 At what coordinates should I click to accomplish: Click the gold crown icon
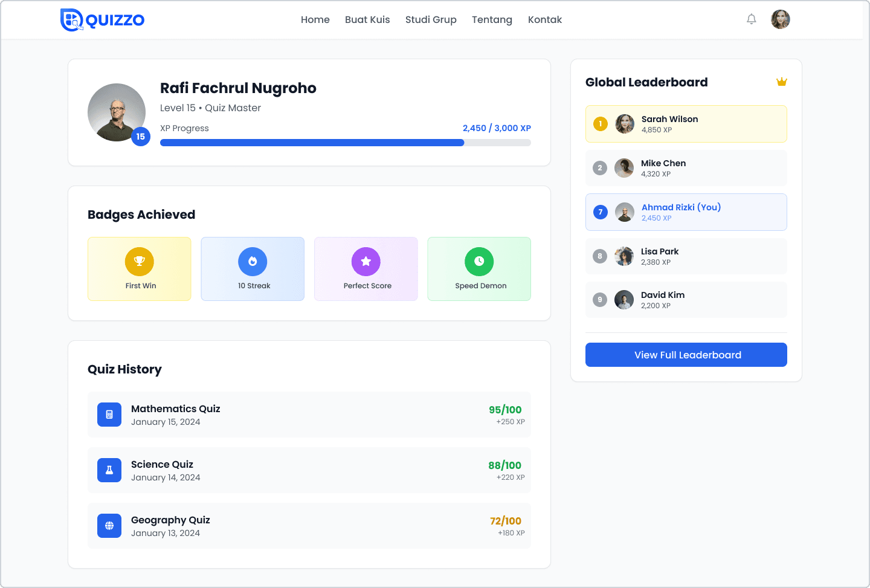point(781,82)
